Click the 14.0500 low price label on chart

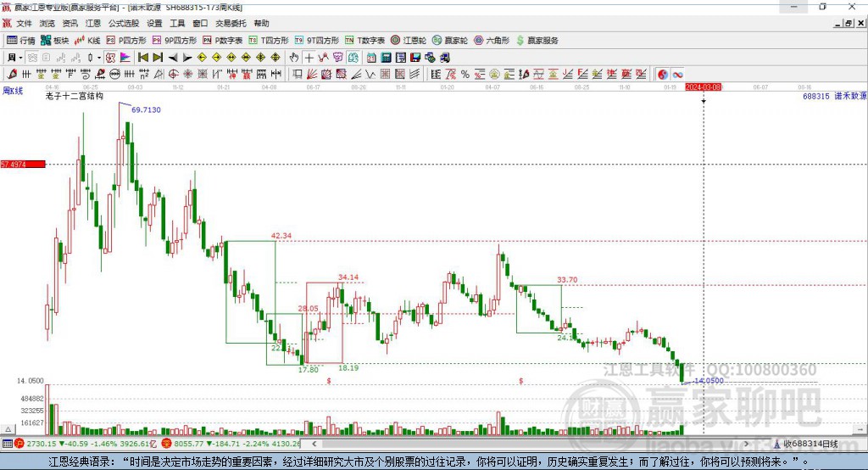point(709,381)
